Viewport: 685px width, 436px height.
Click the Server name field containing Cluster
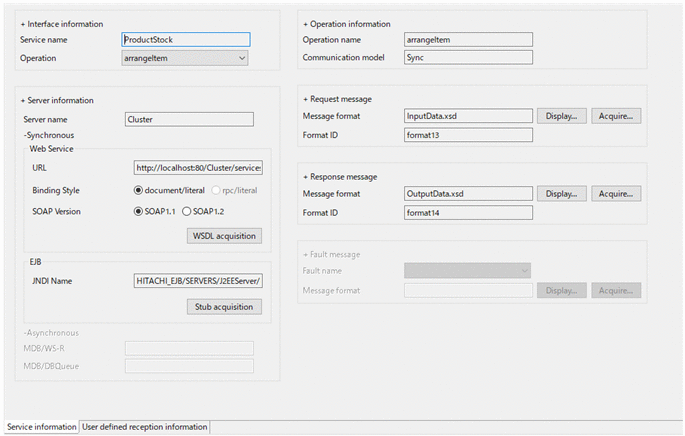[189, 119]
